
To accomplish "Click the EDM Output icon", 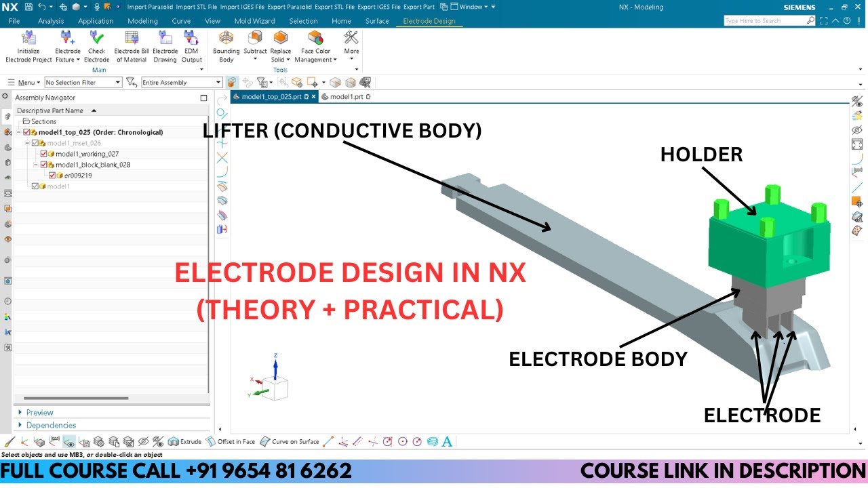I will [x=191, y=38].
